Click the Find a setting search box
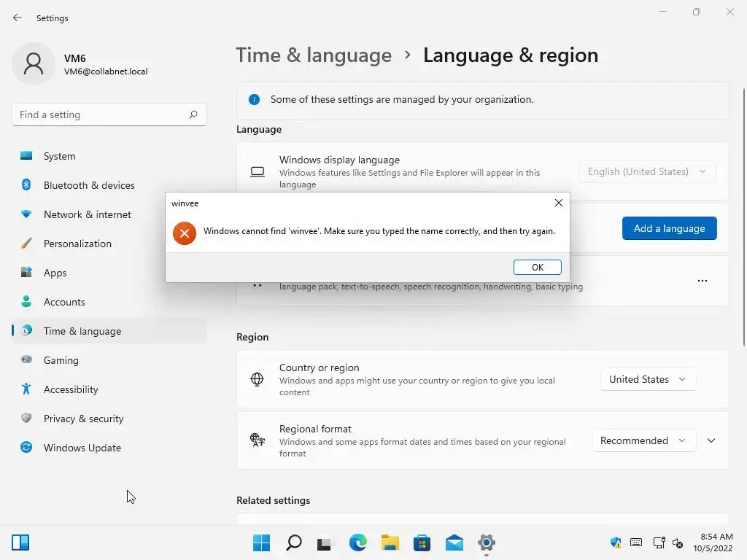 coord(109,114)
